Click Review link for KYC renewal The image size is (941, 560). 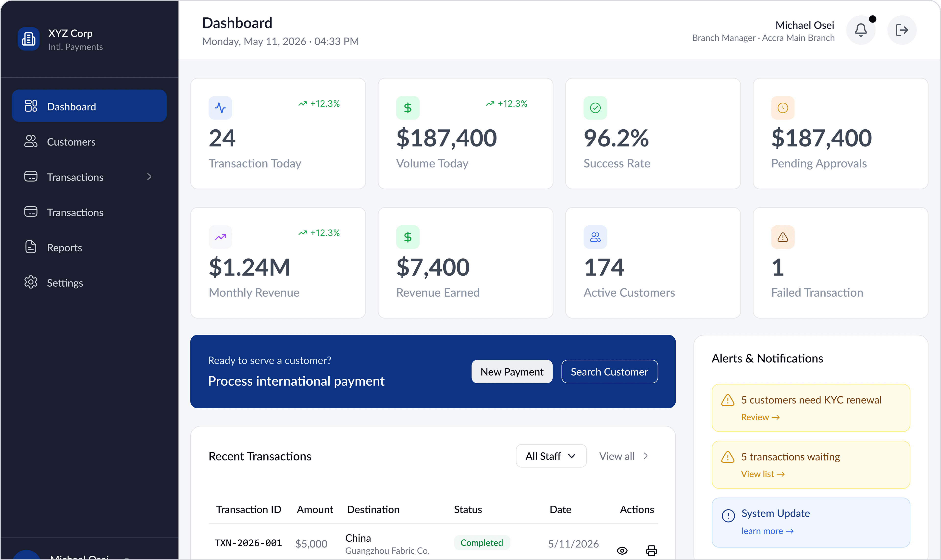click(760, 417)
